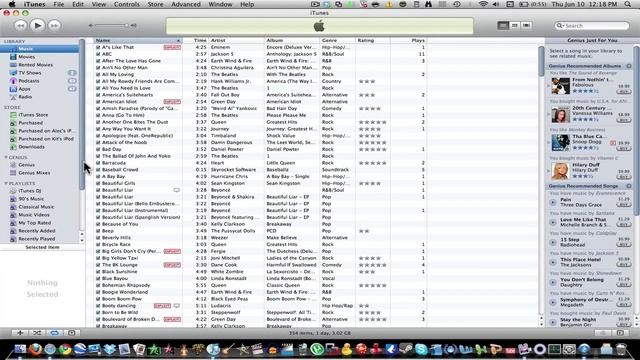Collapse the Playlists sidebar section
640x360 pixels.
(6, 183)
